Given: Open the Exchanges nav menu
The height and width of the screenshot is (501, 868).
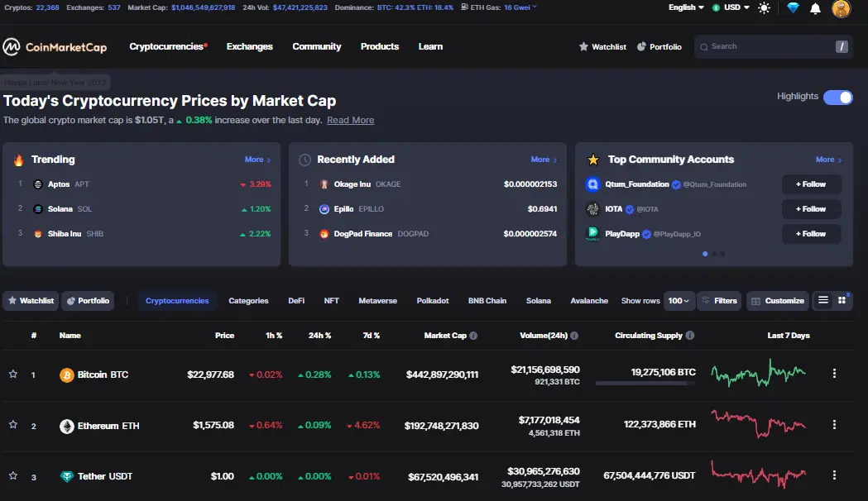Looking at the screenshot, I should point(250,46).
